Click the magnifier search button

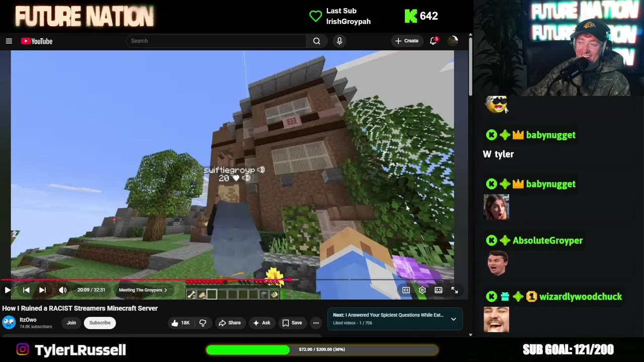[316, 41]
